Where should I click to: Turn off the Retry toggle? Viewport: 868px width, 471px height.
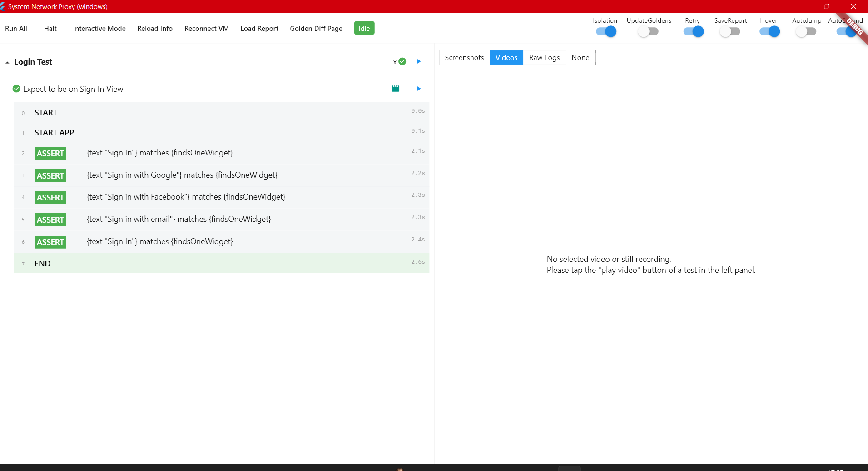tap(693, 31)
